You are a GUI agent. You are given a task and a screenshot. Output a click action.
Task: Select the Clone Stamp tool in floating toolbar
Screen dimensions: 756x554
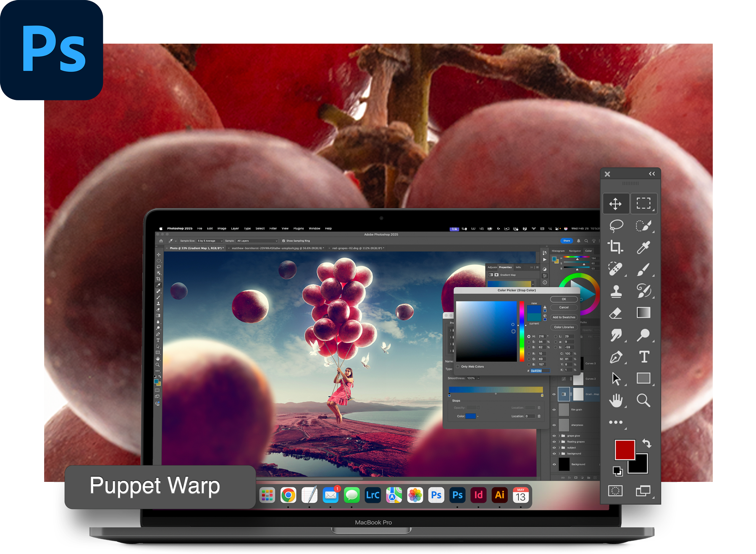click(x=616, y=291)
